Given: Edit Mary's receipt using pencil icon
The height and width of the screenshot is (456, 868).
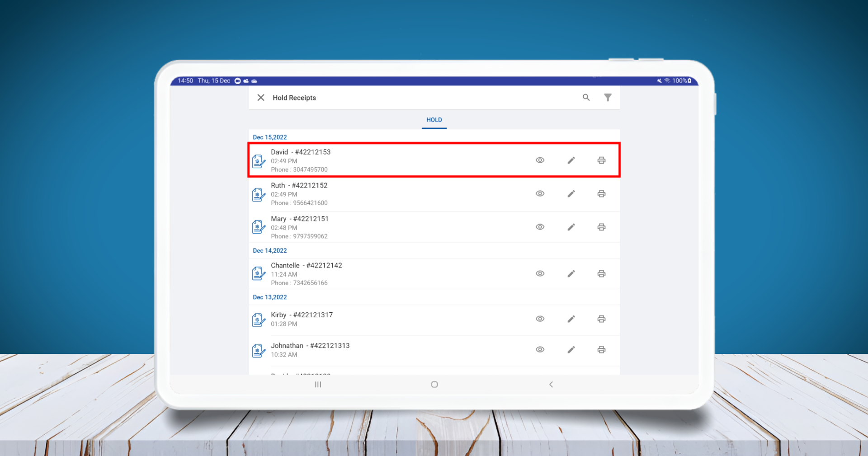Looking at the screenshot, I should 571,227.
